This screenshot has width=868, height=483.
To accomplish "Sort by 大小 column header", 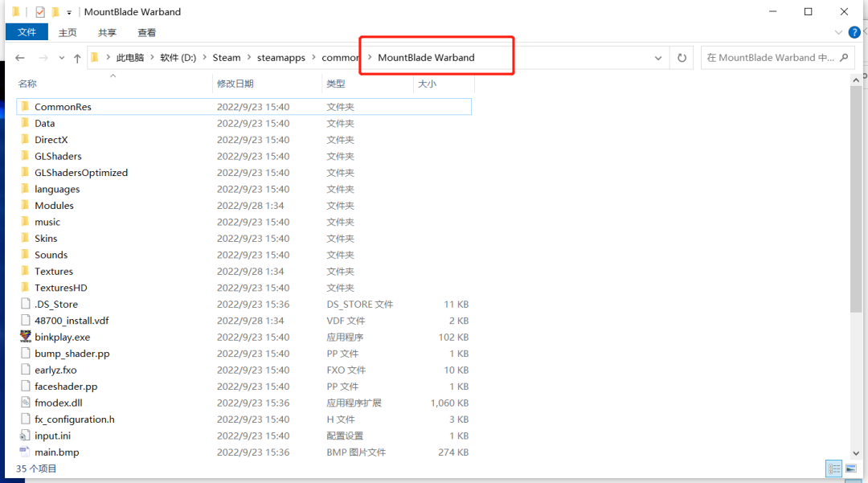I will (x=427, y=84).
